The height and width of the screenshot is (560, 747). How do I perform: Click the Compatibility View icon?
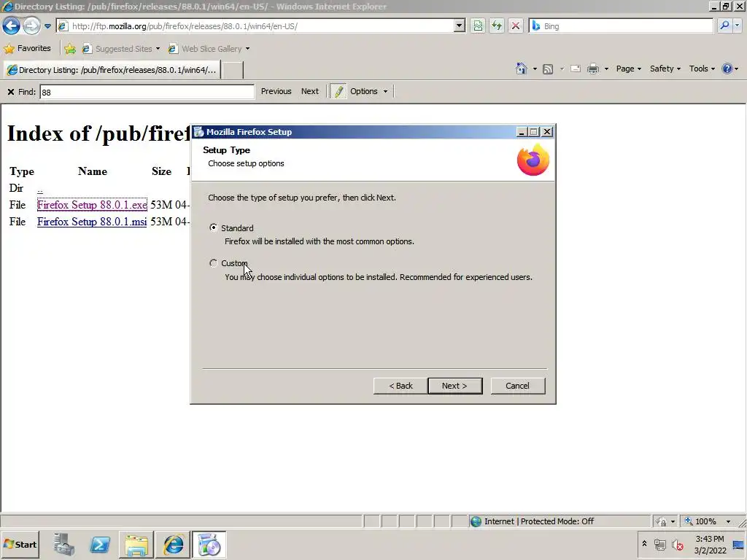tap(478, 26)
